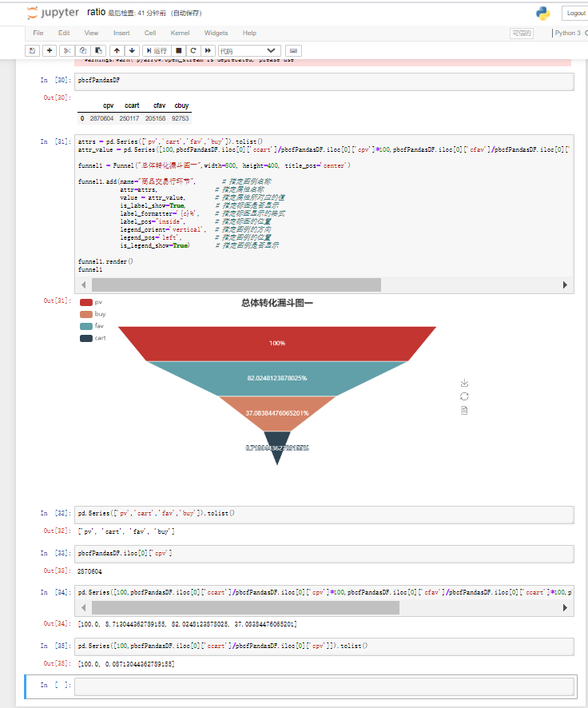Screen dimensions: 588x708
Task: Run the current cell button
Action: pos(157,50)
